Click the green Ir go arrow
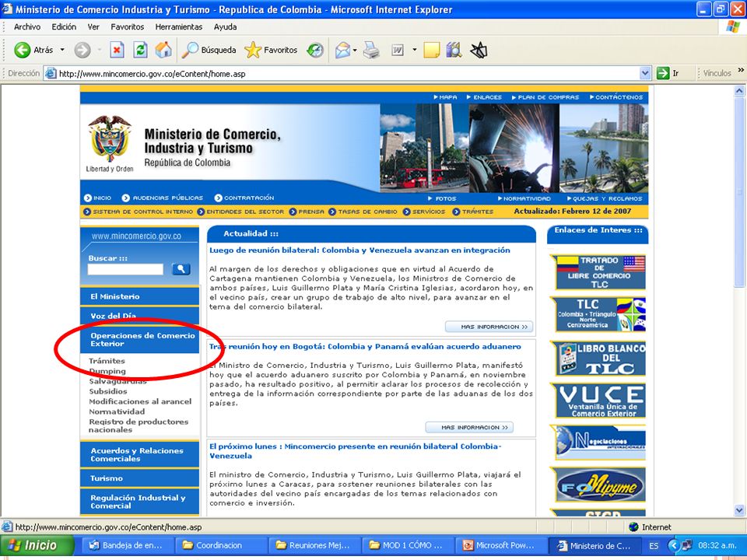The height and width of the screenshot is (560, 747). [x=663, y=73]
